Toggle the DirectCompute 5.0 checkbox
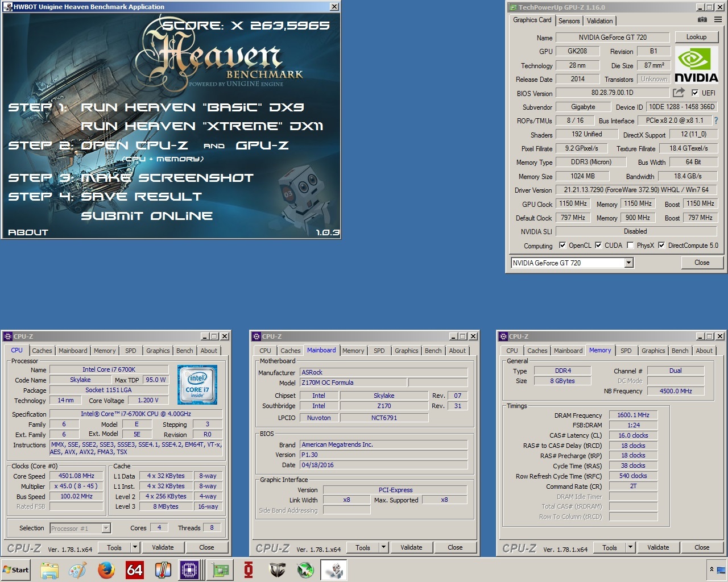 pos(661,246)
